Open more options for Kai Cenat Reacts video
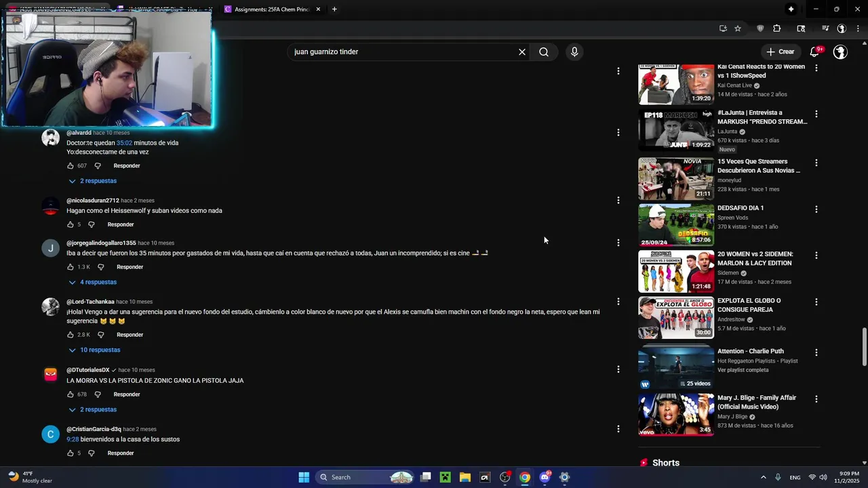This screenshot has width=868, height=488. coord(816,68)
